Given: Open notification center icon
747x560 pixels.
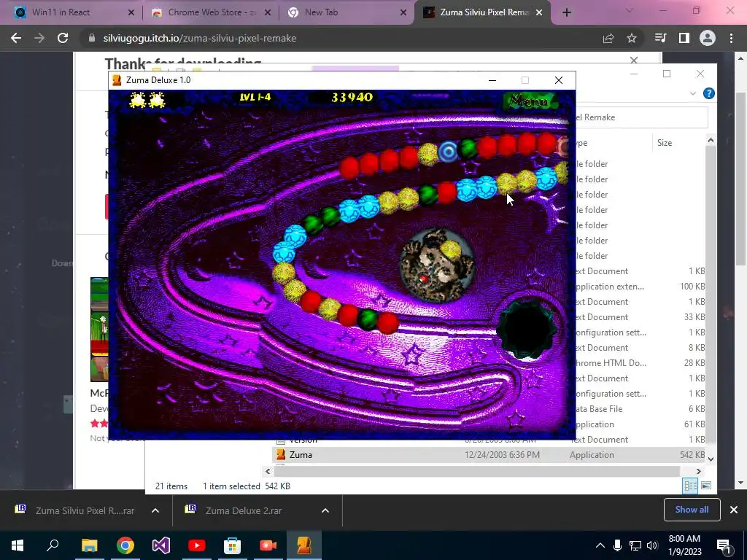Looking at the screenshot, I should pos(724,546).
